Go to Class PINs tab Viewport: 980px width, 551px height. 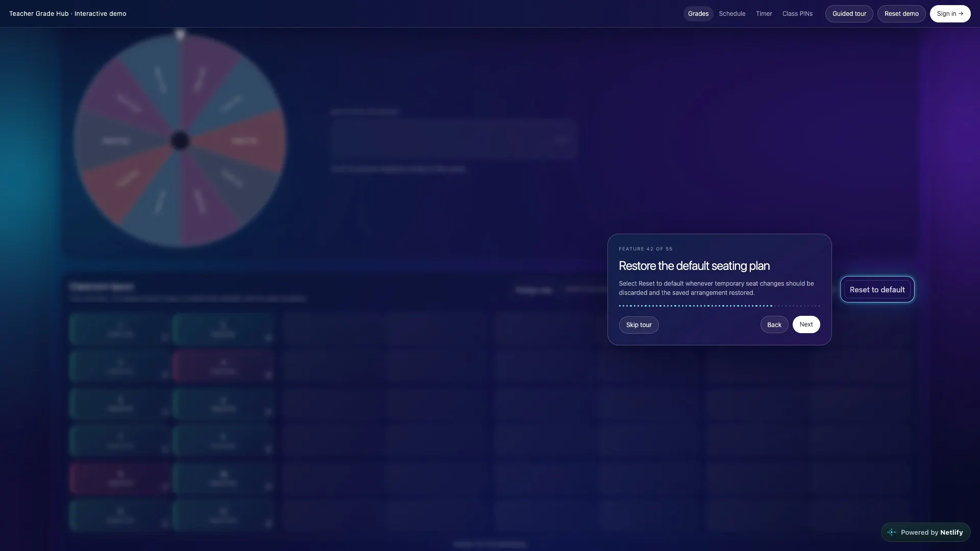click(x=797, y=14)
